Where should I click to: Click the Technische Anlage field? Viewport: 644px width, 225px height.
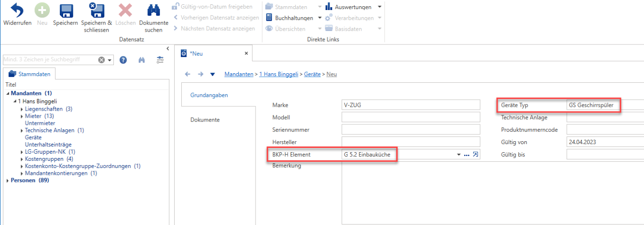point(605,117)
